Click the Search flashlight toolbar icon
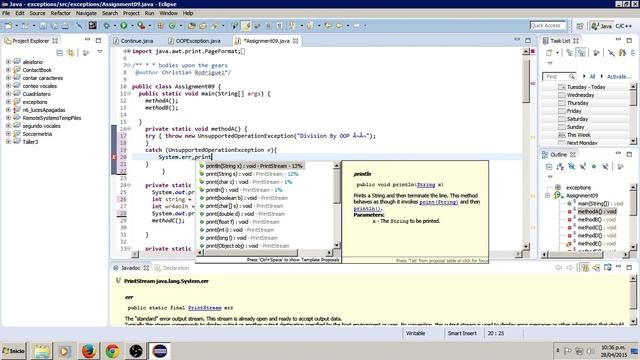The width and height of the screenshot is (640, 360). [215, 26]
